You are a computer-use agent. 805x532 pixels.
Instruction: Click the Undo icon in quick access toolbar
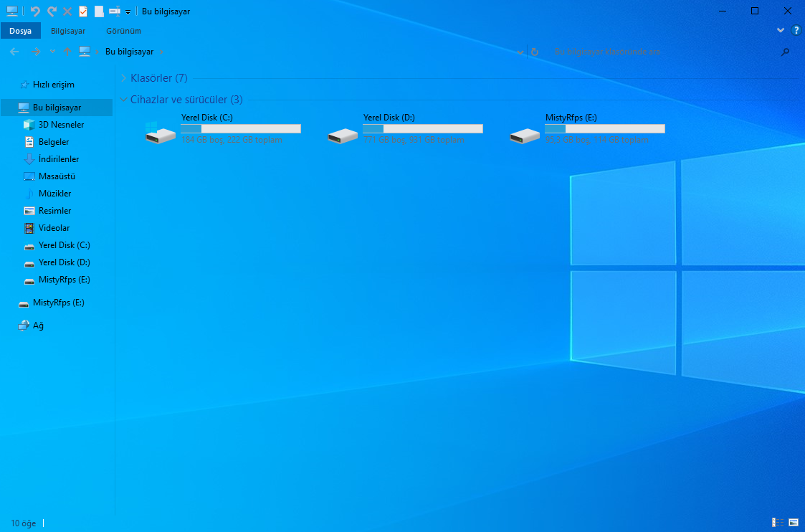tap(35, 11)
